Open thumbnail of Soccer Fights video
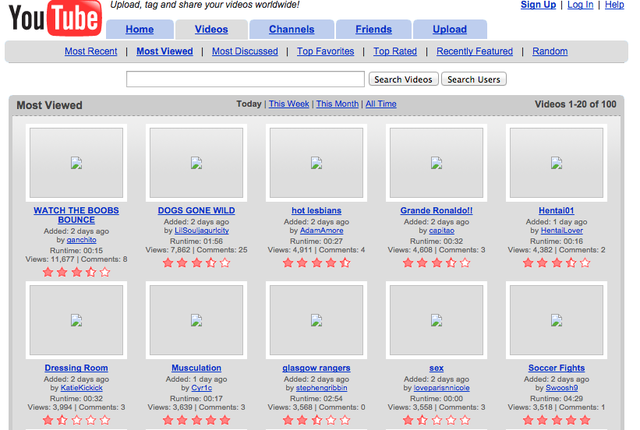This screenshot has width=640, height=430. click(x=556, y=320)
